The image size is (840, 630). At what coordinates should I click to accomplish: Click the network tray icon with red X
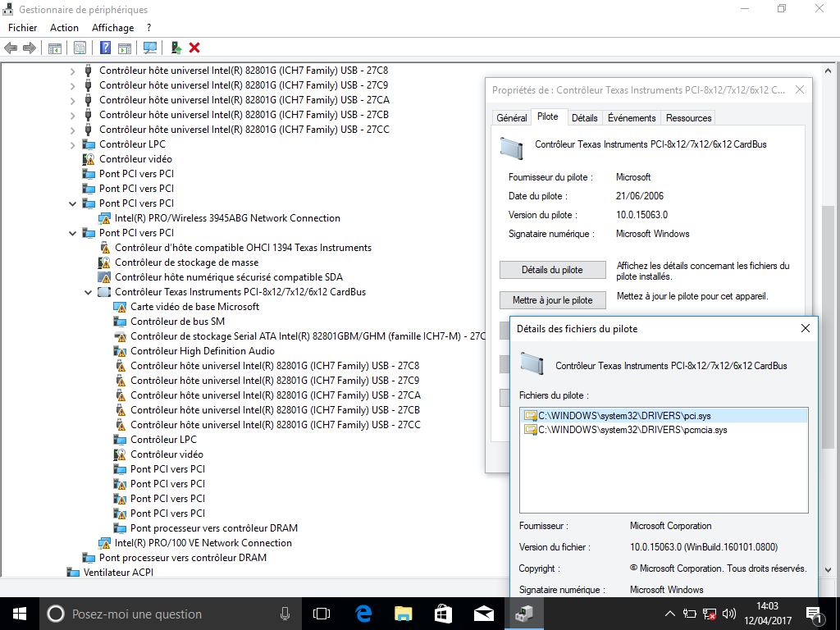coord(710,614)
